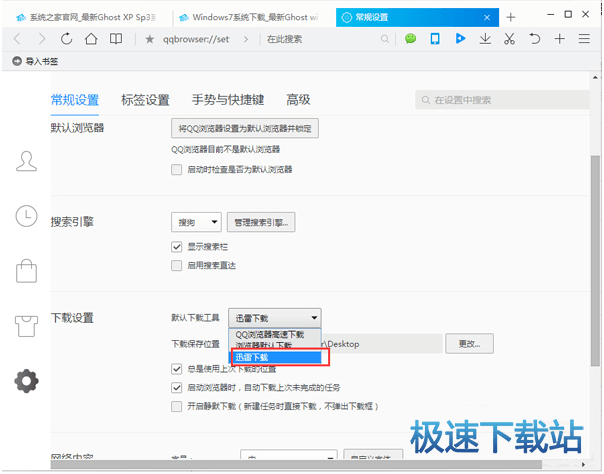Choose 浏览器默认下载 from the list
Image resolution: width=604 pixels, height=474 pixels.
click(275, 345)
